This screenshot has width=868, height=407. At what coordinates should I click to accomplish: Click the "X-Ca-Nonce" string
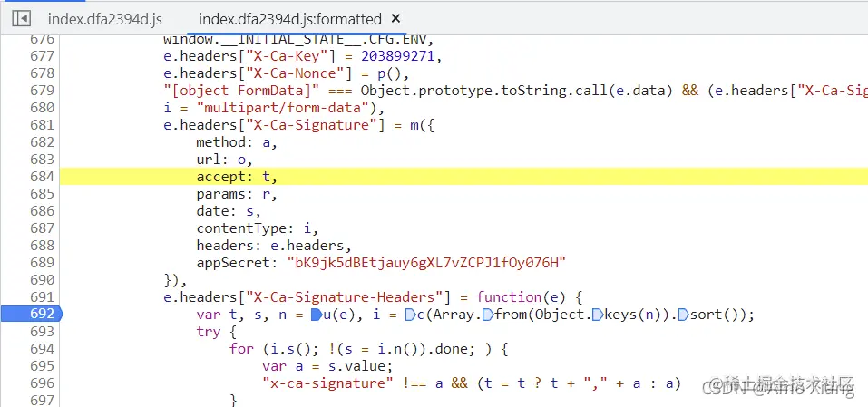[x=294, y=73]
